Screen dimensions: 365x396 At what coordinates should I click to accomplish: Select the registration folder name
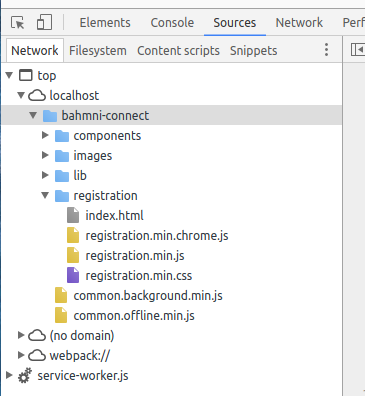tap(105, 196)
